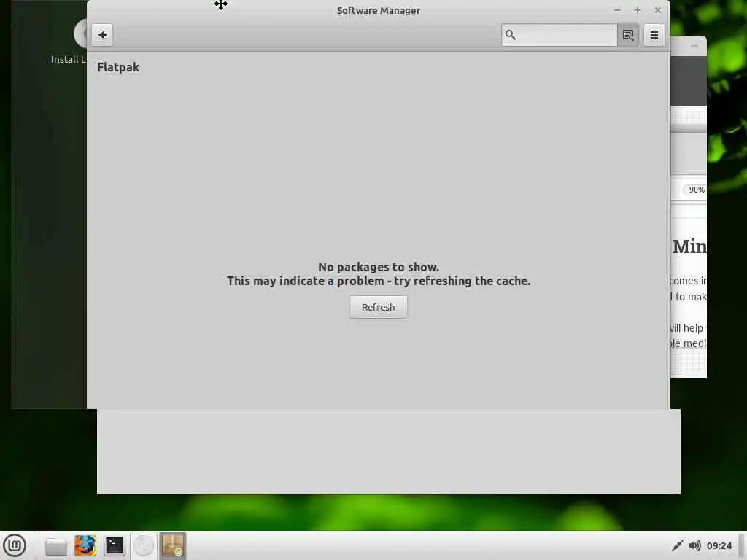Click the Software Manager title text
747x560 pixels.
point(379,10)
